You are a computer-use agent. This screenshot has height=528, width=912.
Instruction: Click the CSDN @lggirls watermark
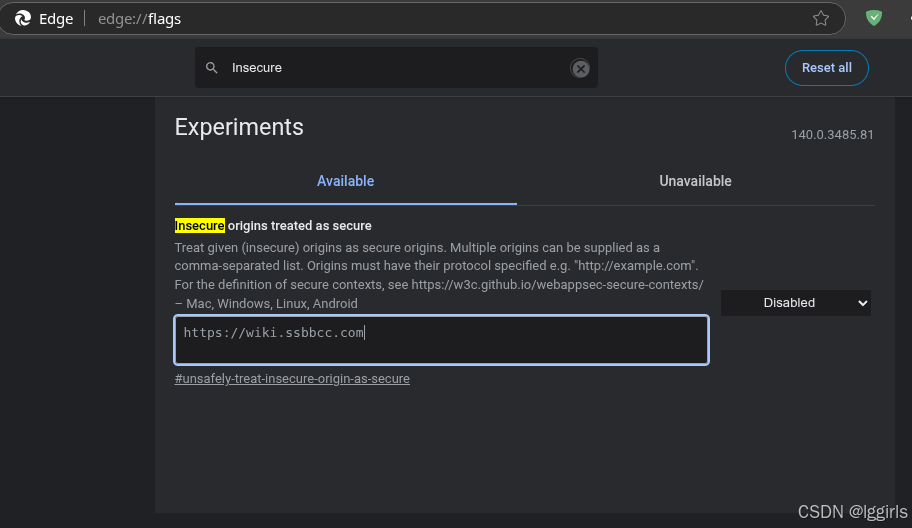pos(852,512)
